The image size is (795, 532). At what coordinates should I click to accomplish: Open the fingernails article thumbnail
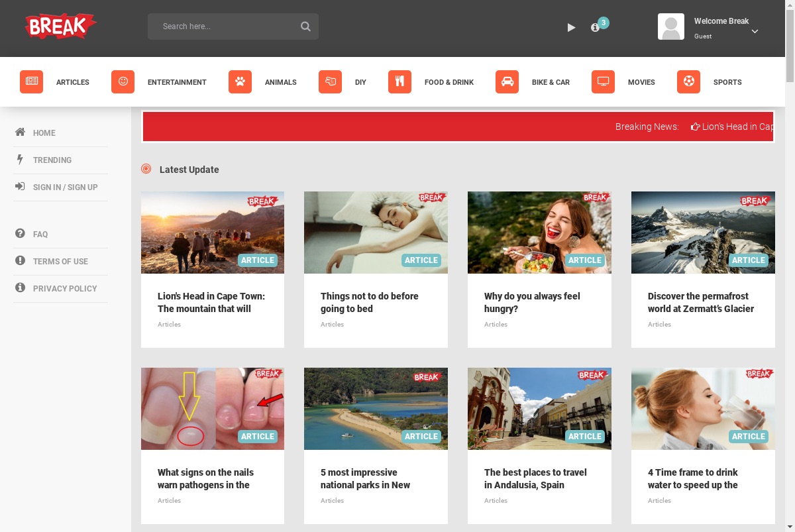213,409
